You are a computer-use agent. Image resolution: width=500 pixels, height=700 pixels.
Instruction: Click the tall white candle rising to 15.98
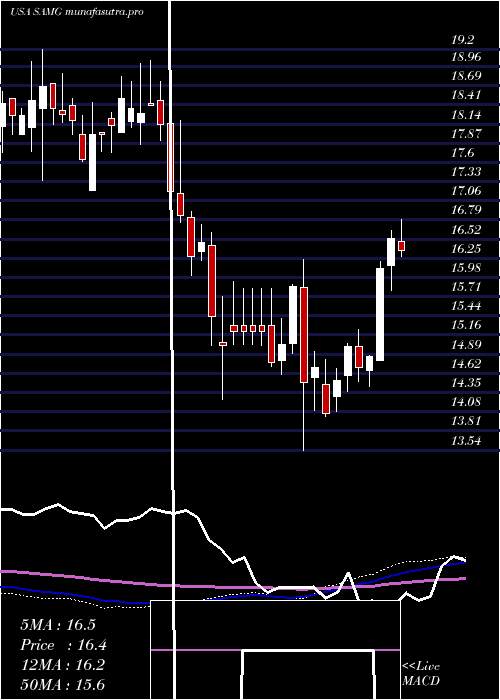[380, 314]
